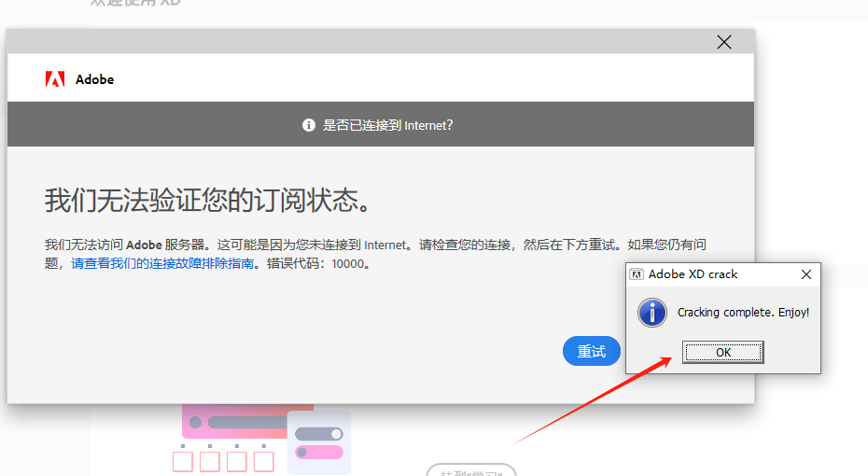Open the 请查看我们的连接故障排除指南 link
This screenshot has height=476, width=868.
tap(162, 263)
